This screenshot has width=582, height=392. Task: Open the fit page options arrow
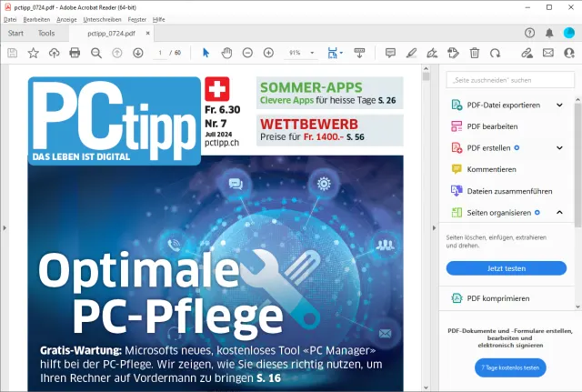coord(341,53)
